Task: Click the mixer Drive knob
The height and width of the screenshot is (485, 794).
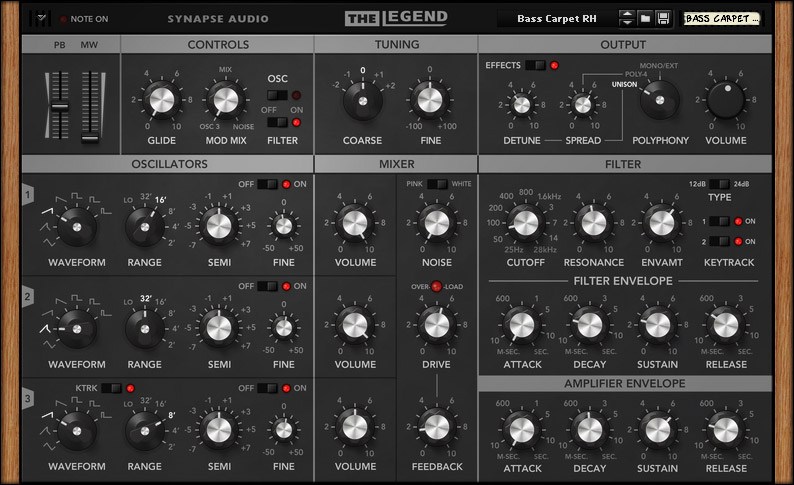Action: click(436, 323)
